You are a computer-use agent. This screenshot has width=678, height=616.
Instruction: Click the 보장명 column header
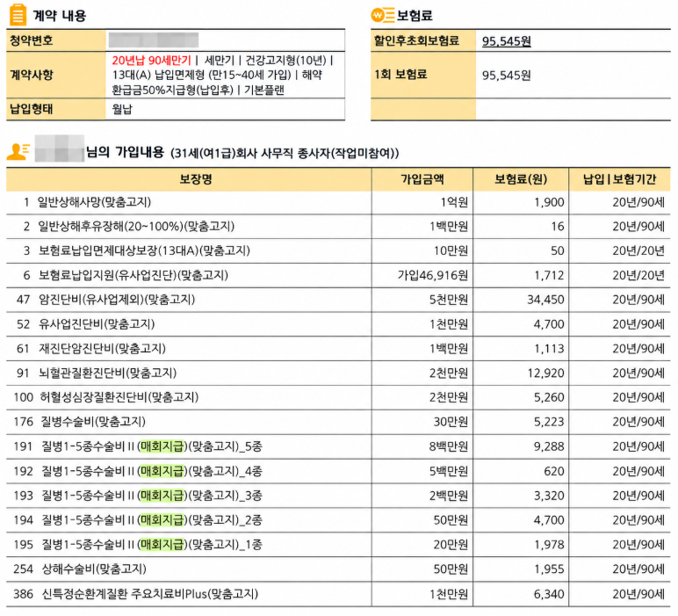click(196, 179)
